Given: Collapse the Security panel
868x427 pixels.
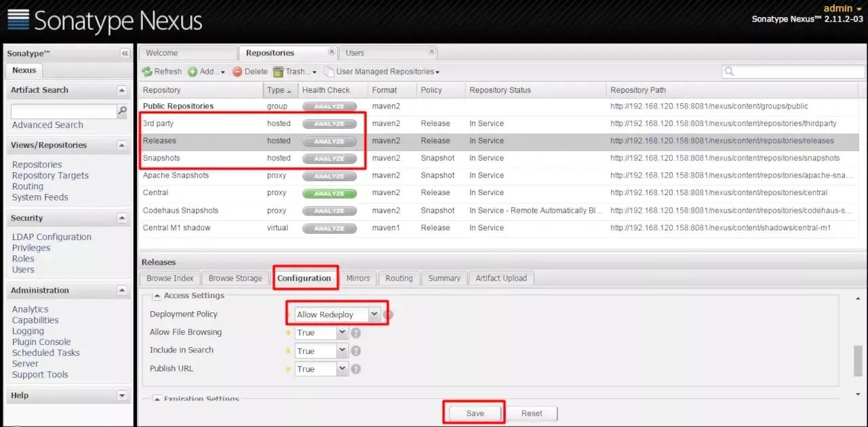Looking at the screenshot, I should coord(122,218).
